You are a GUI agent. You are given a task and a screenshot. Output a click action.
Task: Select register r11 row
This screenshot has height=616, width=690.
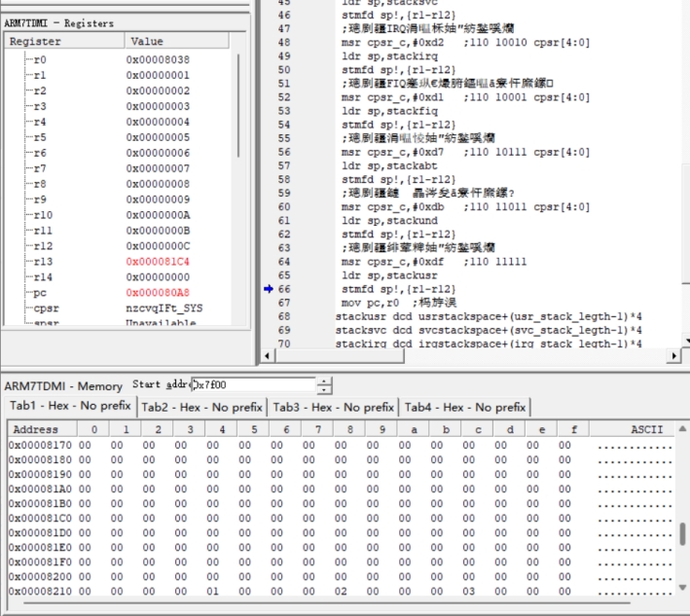point(118,231)
